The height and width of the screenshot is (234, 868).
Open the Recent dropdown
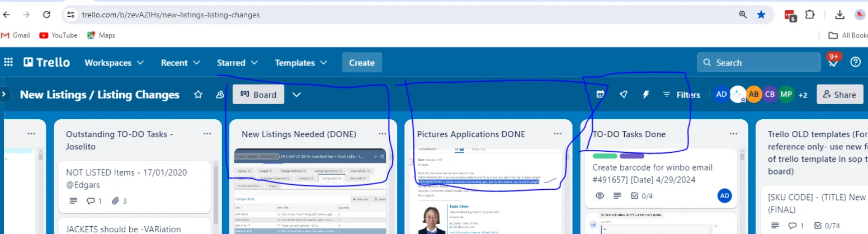click(180, 63)
